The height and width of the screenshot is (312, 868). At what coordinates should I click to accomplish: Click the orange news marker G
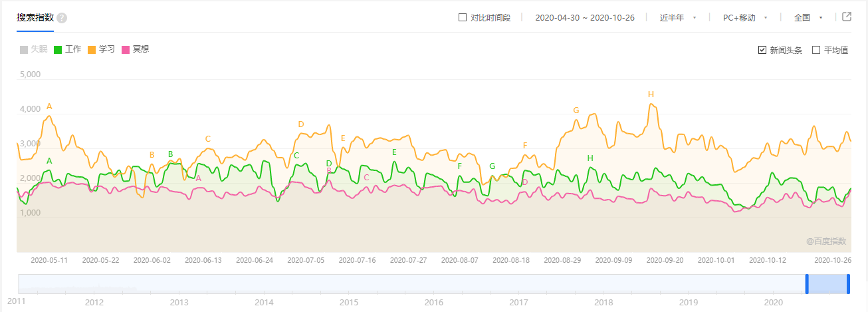576,110
